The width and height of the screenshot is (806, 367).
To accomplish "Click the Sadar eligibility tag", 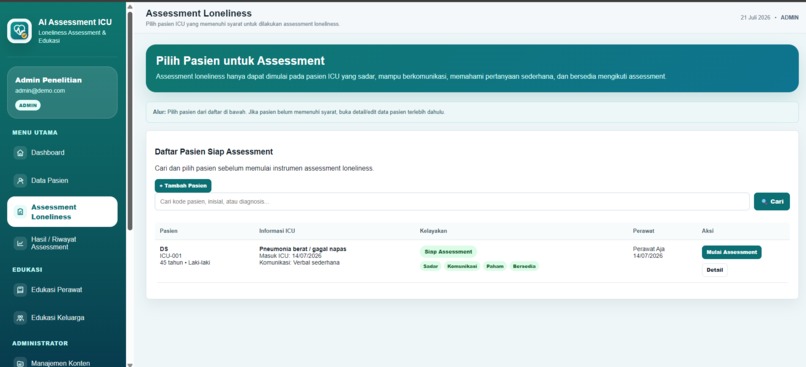I will [430, 266].
